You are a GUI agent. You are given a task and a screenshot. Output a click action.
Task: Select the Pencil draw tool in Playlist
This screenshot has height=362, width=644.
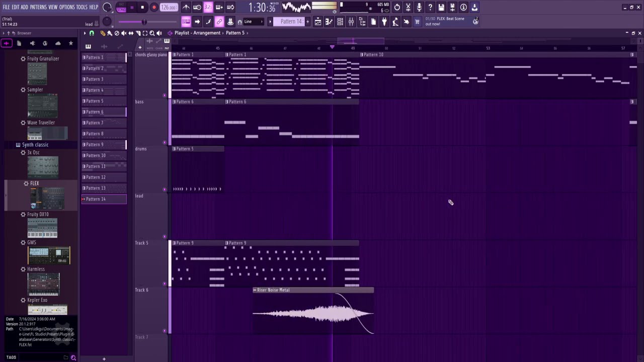coord(103,33)
